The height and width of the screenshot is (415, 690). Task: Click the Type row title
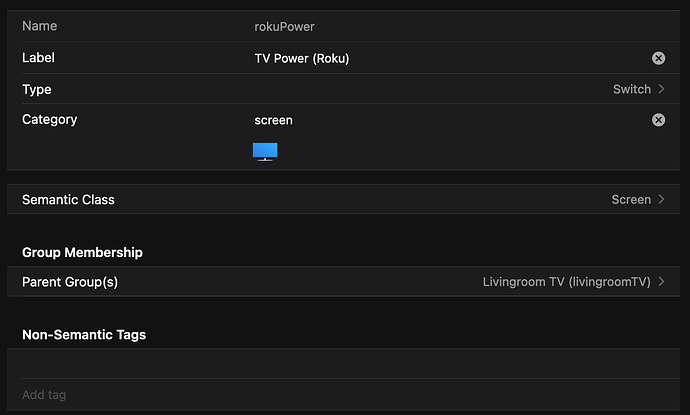click(37, 89)
